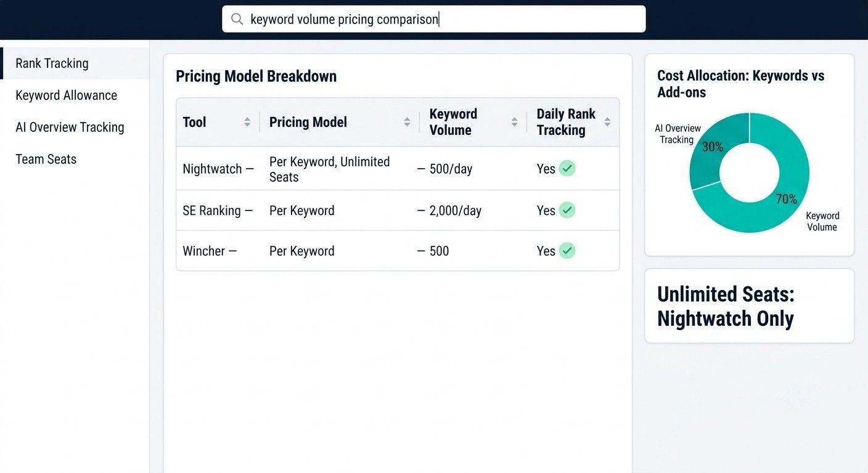The image size is (868, 473).
Task: Click the 500/day keyword volume value
Action: pyautogui.click(x=451, y=169)
